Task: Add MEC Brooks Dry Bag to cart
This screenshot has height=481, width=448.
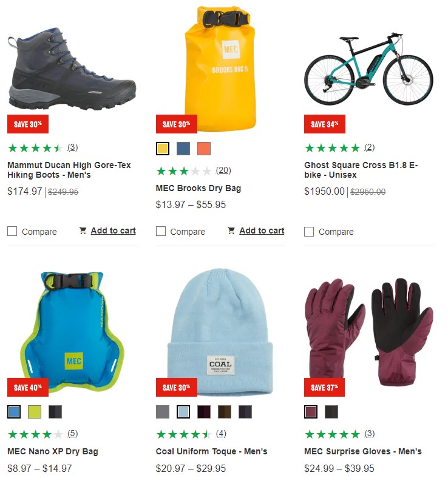Action: (262, 230)
